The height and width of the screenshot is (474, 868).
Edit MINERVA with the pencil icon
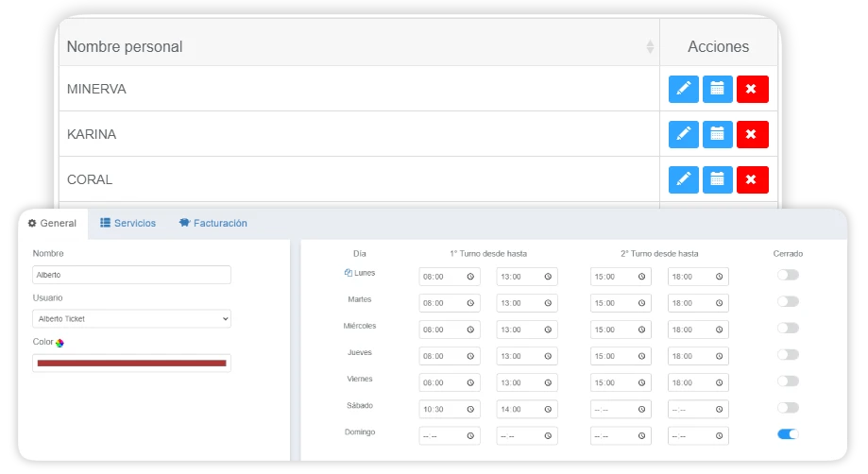tap(683, 89)
